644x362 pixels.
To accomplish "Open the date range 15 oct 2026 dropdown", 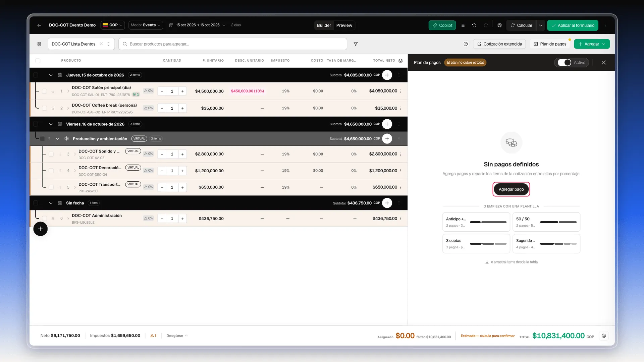I will tap(198, 25).
